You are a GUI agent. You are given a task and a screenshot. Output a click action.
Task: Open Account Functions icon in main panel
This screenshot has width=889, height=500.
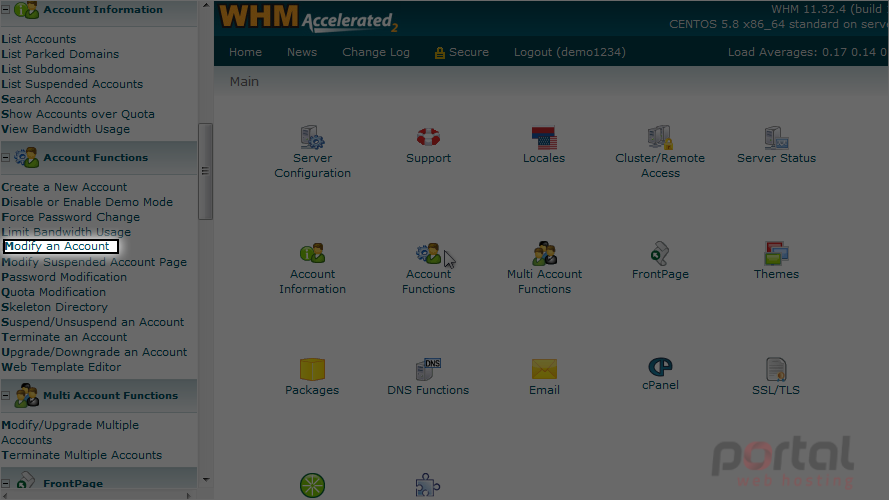click(428, 253)
